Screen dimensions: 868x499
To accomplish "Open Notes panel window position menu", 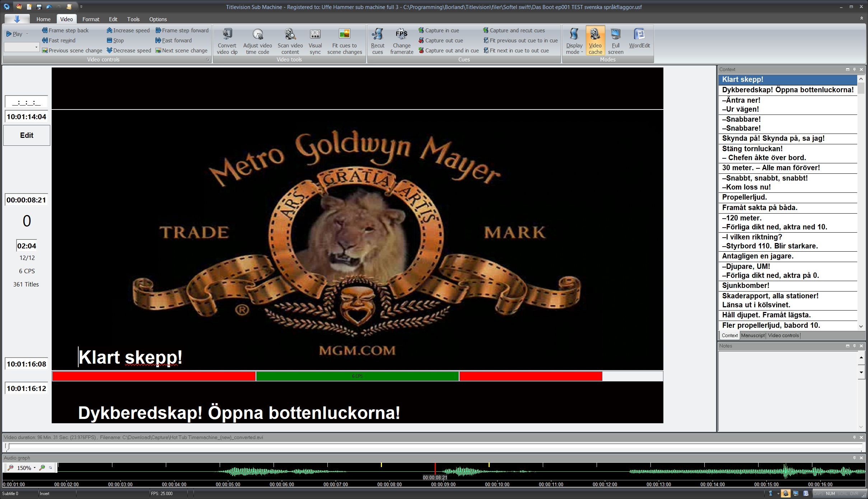I will pos(848,346).
